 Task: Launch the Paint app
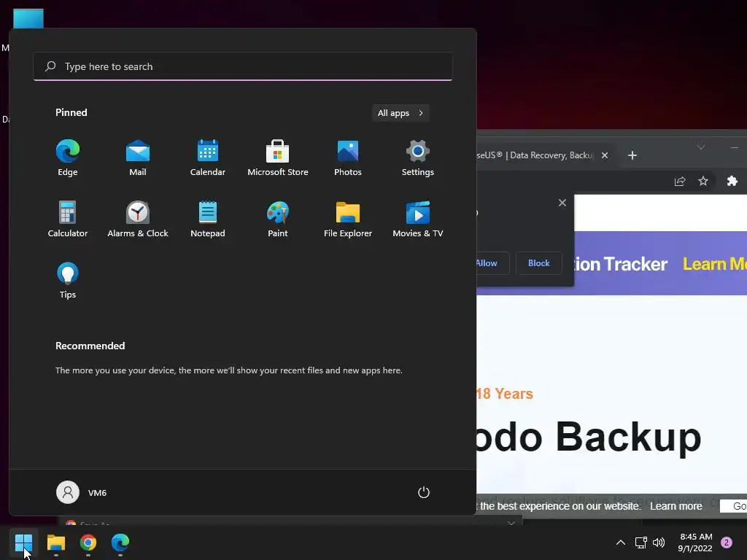click(x=278, y=219)
